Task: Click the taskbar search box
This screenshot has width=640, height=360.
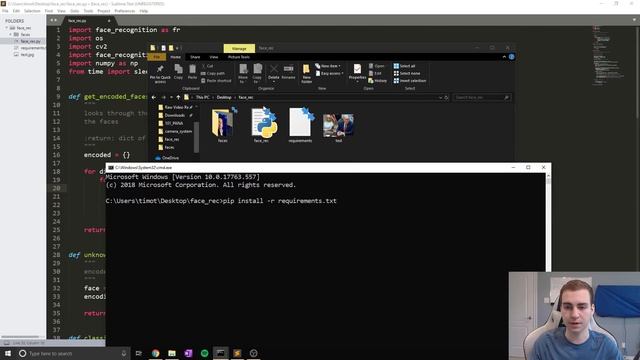Action: tap(73, 353)
